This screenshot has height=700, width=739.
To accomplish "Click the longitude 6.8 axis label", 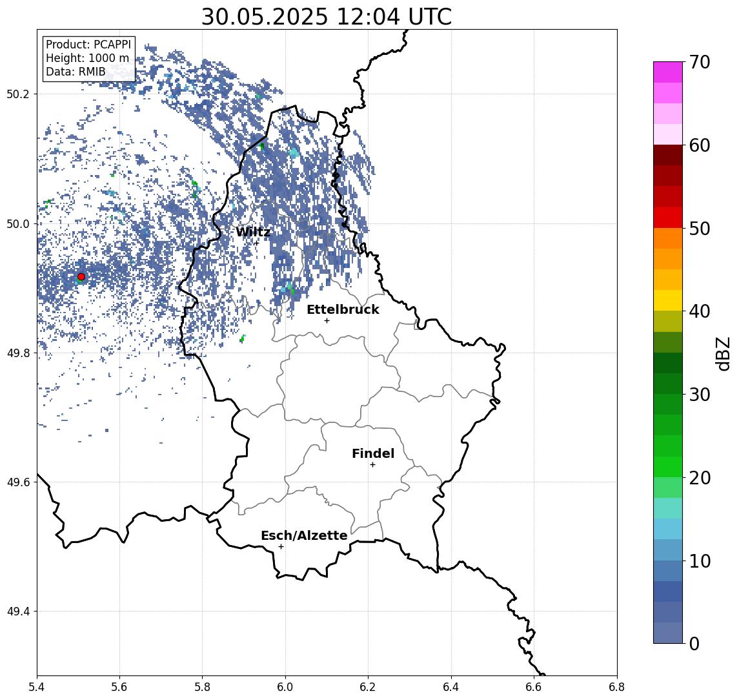I will pos(617,687).
